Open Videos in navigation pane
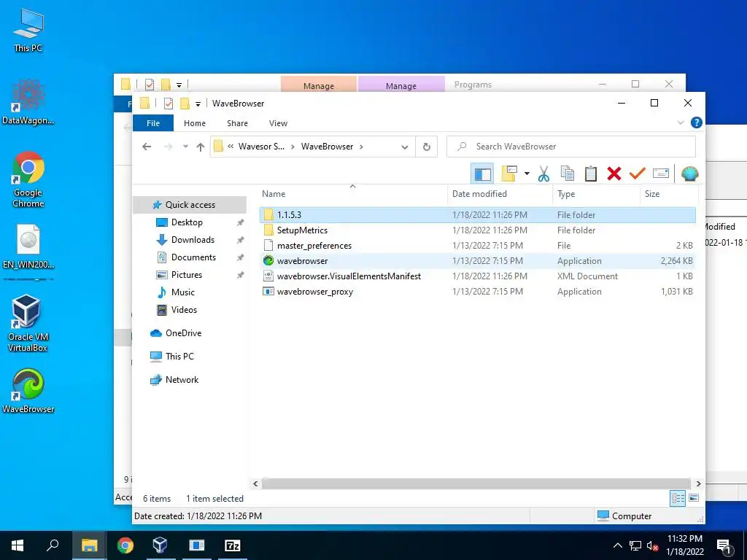Screen dimensions: 747x560 pyautogui.click(x=184, y=310)
